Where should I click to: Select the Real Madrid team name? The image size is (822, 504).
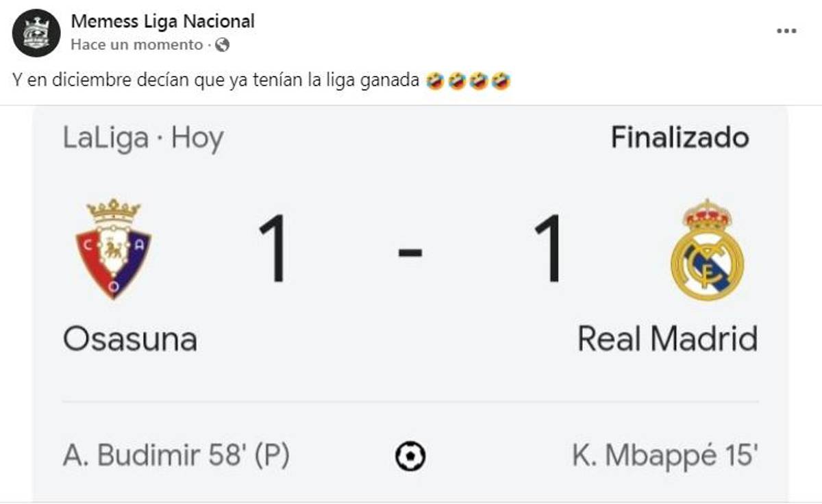click(x=668, y=339)
